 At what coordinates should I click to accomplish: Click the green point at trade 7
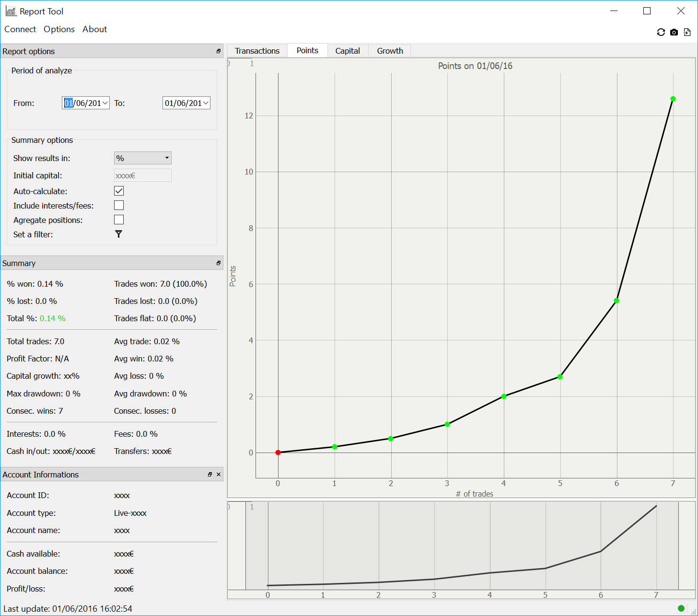pyautogui.click(x=673, y=99)
